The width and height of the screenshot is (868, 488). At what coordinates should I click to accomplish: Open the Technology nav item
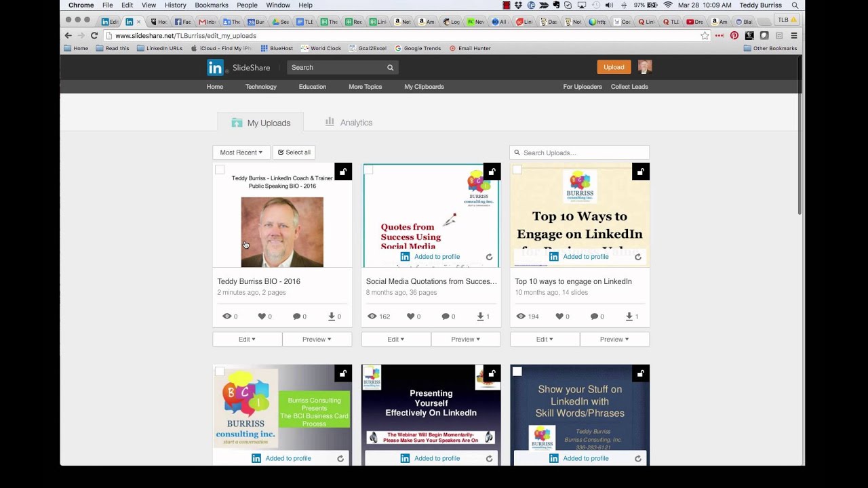(261, 87)
